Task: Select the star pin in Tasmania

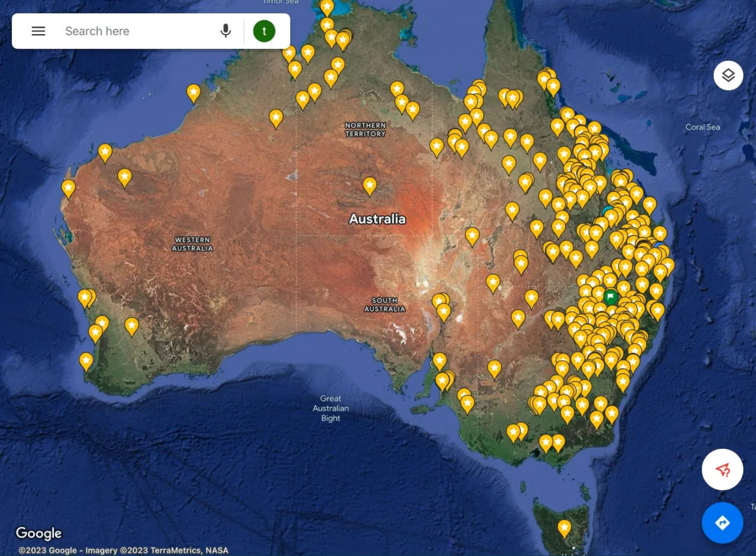Action: (564, 529)
